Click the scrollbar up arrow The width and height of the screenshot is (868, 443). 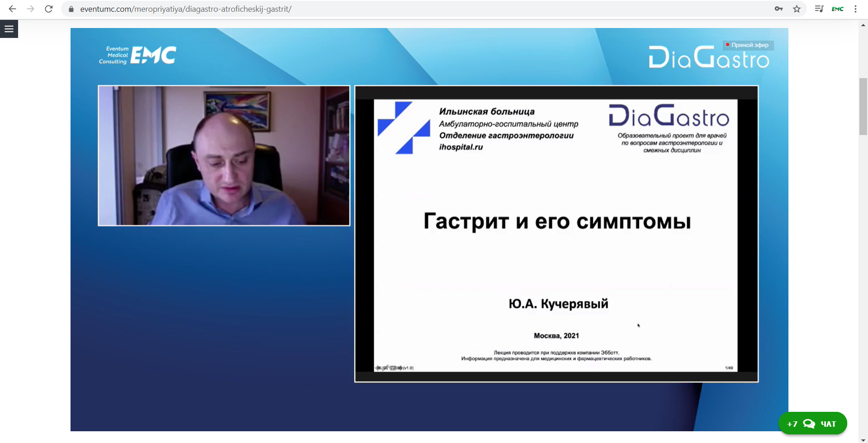[x=863, y=25]
